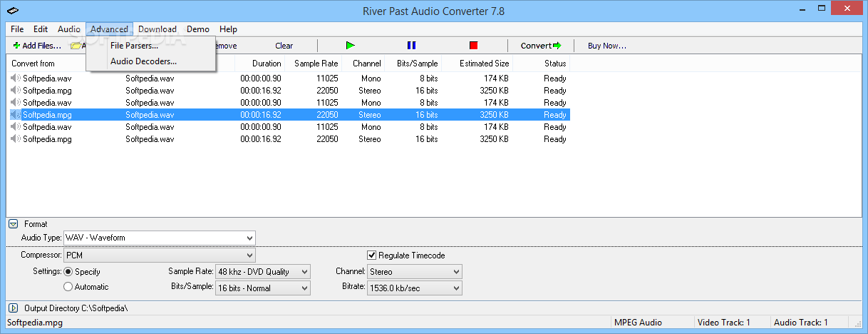Sort by the Status column header
Image resolution: width=868 pixels, height=334 pixels.
[541, 64]
